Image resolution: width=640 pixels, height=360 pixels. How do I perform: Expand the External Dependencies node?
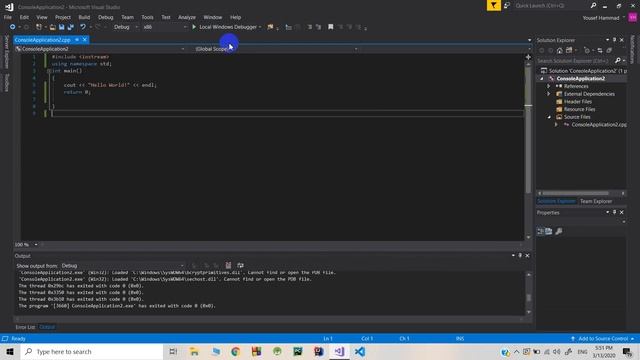click(x=549, y=94)
